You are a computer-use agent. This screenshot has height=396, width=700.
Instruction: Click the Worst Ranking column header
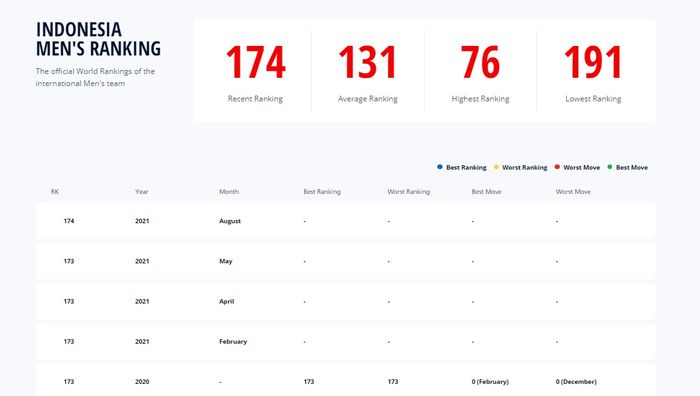(408, 192)
